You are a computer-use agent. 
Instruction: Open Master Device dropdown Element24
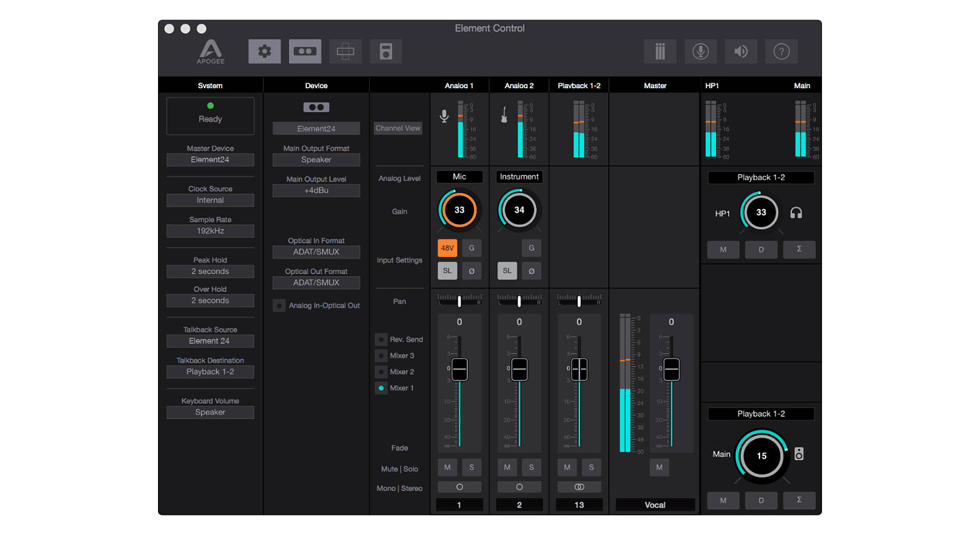(210, 160)
